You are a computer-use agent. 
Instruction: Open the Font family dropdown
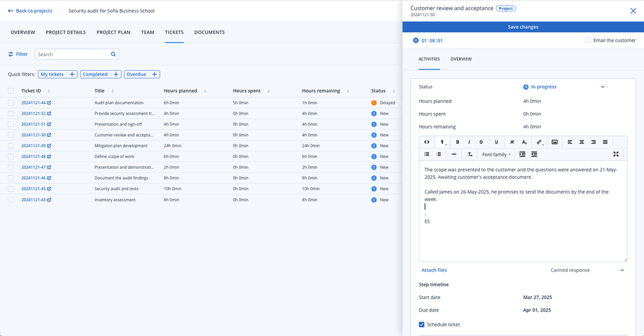click(x=496, y=154)
